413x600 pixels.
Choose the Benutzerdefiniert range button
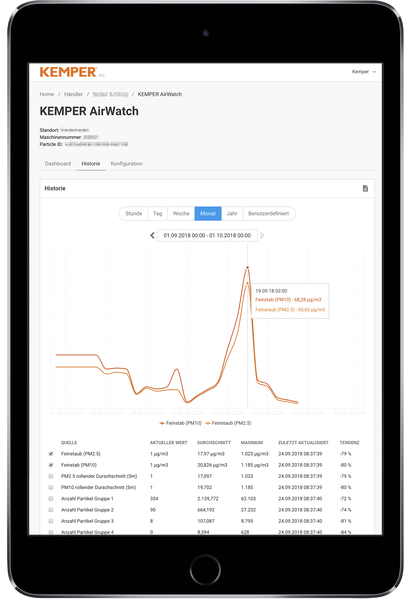pyautogui.click(x=269, y=214)
